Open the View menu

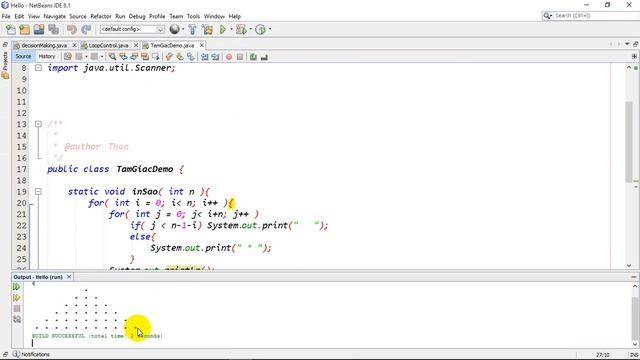(34, 16)
